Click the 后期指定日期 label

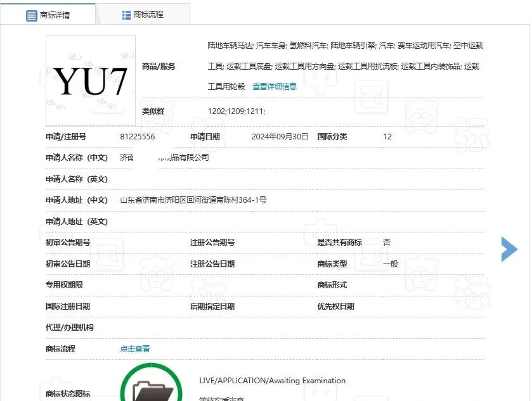(x=212, y=306)
